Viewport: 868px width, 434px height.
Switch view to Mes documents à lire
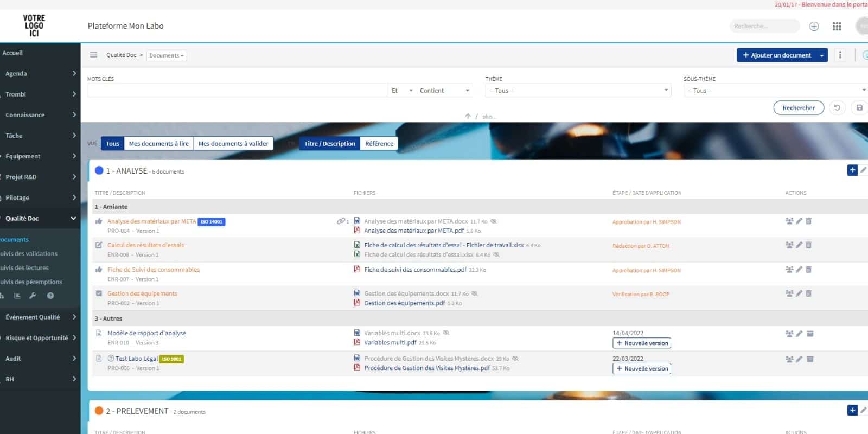(x=158, y=144)
